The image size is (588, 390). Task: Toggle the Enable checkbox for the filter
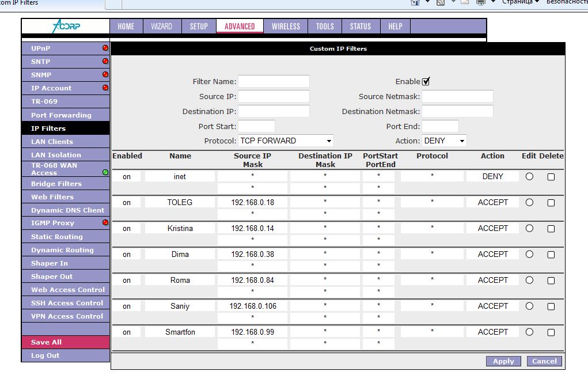tap(426, 82)
